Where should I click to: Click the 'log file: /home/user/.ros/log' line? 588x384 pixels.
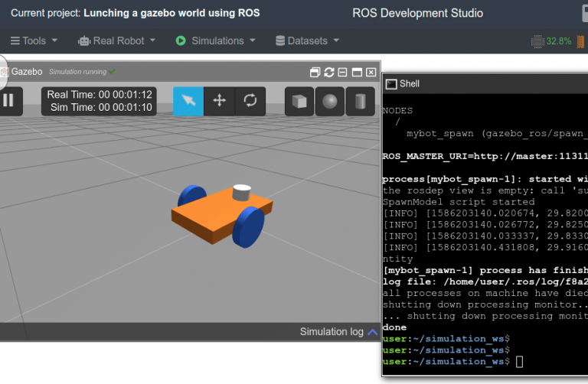coord(485,281)
